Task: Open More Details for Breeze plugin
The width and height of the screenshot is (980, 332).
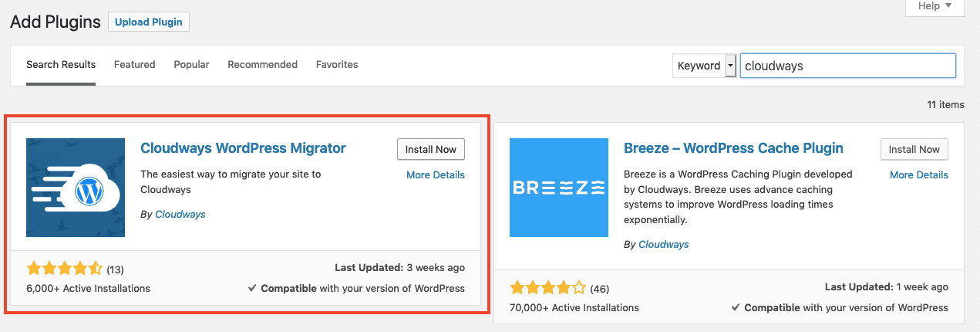Action: 919,175
